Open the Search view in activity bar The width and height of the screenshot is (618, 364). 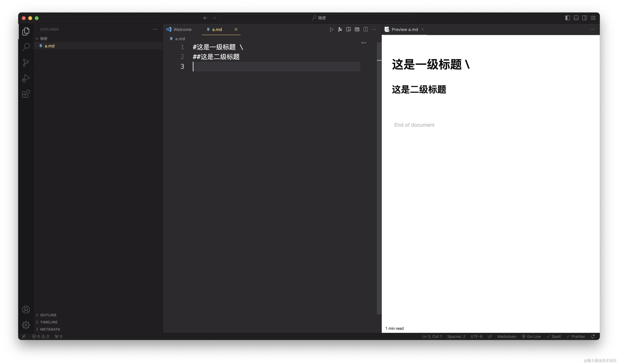(x=26, y=47)
